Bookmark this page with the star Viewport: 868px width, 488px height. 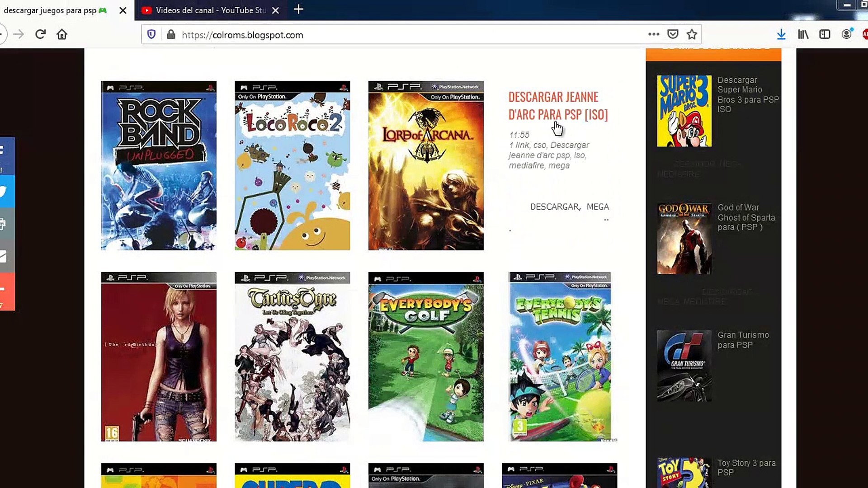click(692, 34)
